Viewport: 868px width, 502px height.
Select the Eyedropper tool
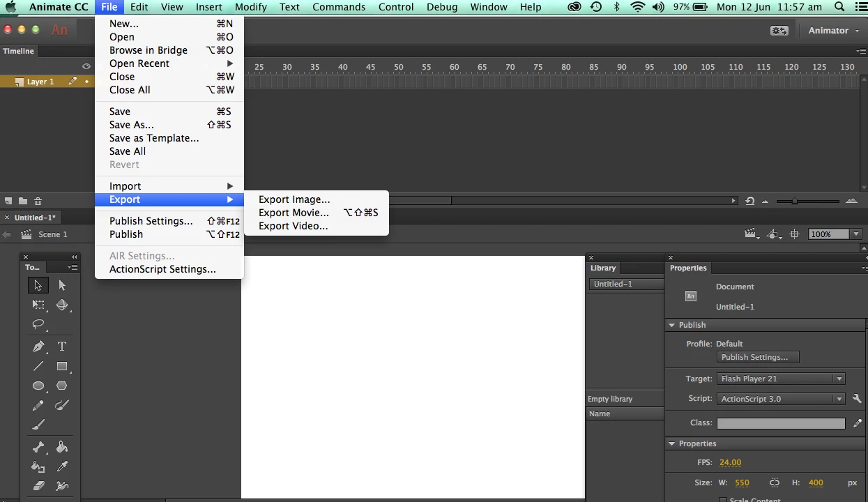(62, 467)
